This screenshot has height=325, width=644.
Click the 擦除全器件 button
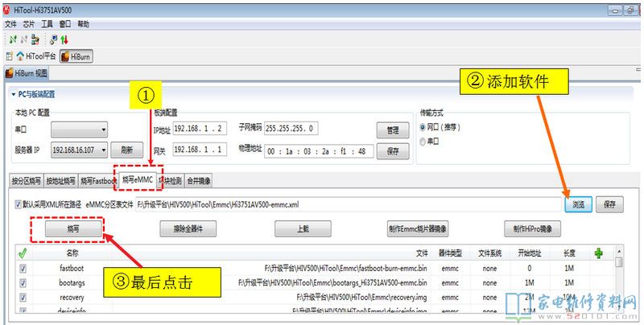pos(188,228)
